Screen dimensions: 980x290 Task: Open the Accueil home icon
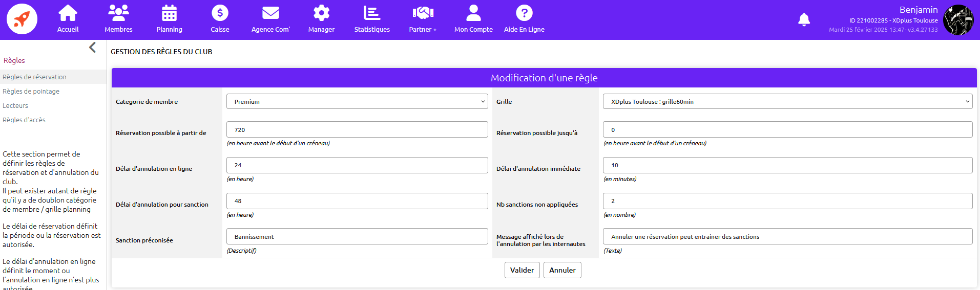coord(68,13)
